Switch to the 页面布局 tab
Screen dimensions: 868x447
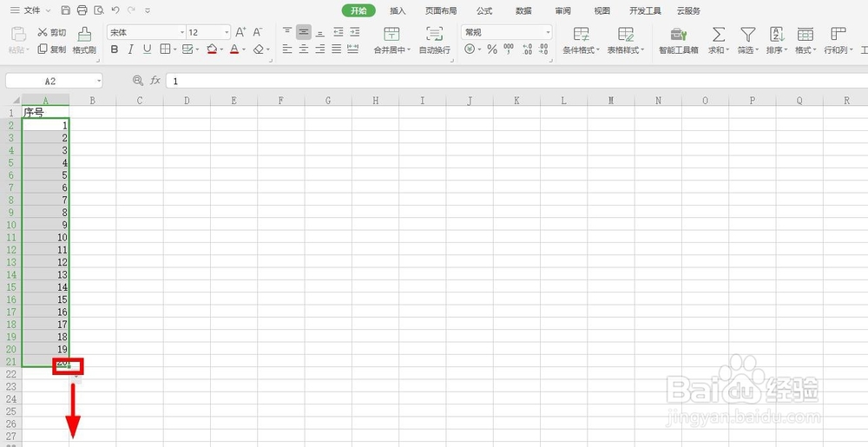441,10
